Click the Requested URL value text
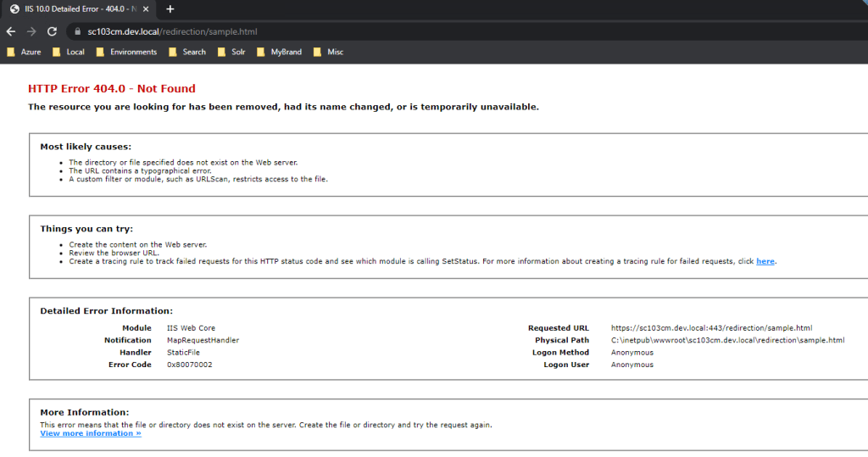Viewport: 868px width, 457px height. click(x=711, y=327)
